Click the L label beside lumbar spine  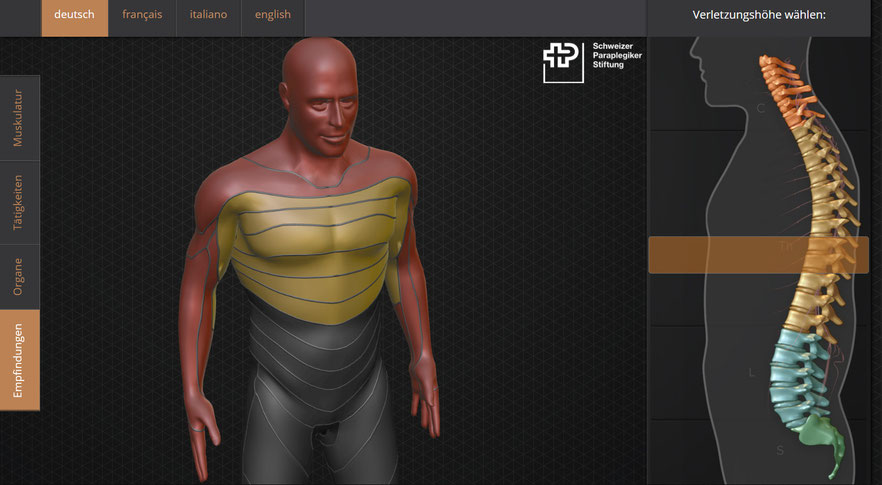(752, 373)
